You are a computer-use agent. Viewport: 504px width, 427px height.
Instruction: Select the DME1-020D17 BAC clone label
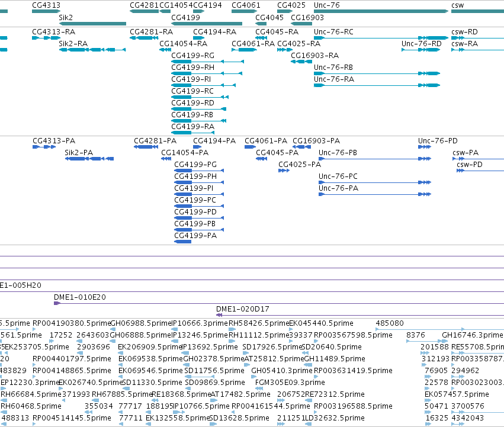click(243, 309)
